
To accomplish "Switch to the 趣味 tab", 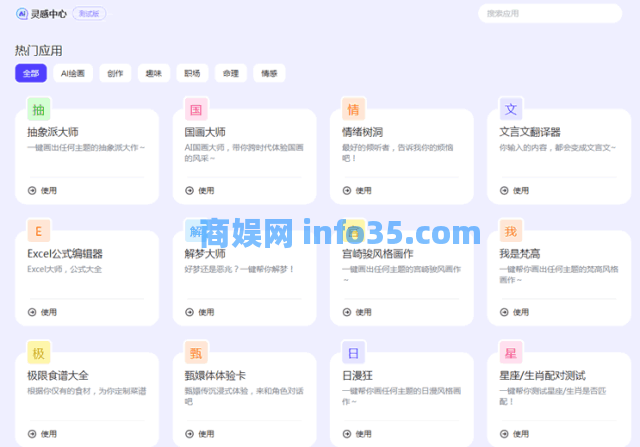I will [x=154, y=73].
